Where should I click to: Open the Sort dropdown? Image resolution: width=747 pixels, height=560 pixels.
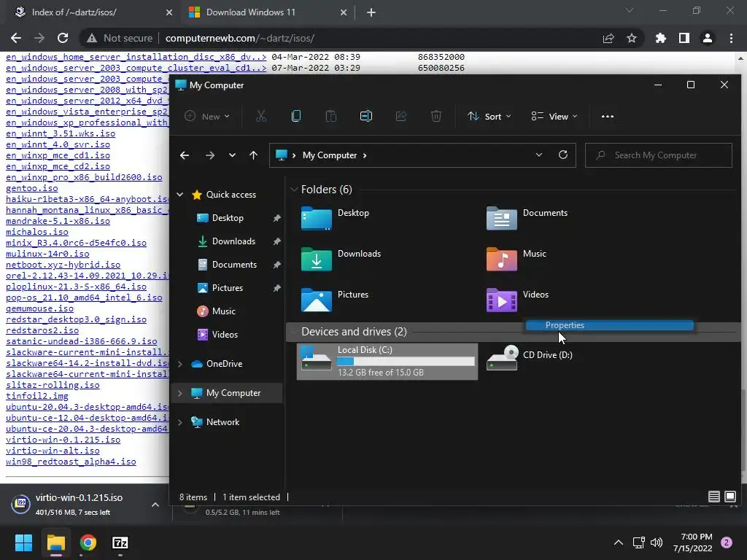click(x=489, y=116)
